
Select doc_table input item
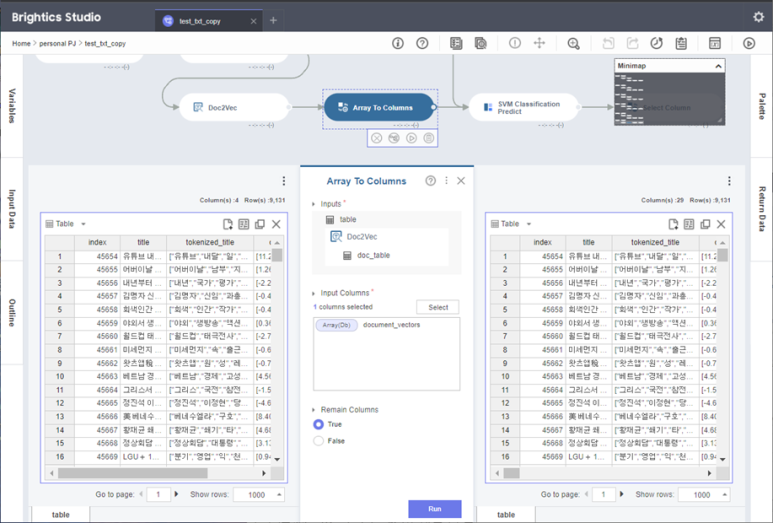tap(373, 255)
